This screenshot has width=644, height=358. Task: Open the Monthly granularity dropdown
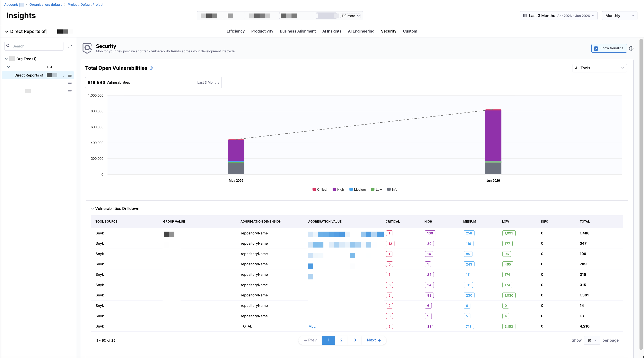[x=619, y=16]
